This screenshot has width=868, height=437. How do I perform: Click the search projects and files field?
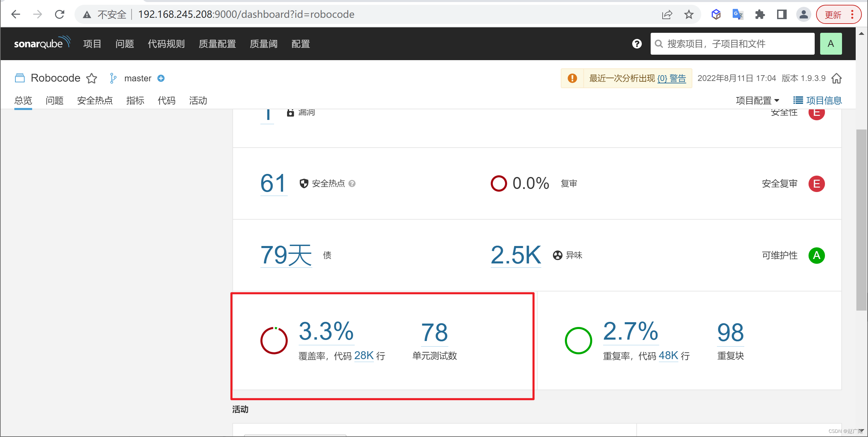(732, 44)
